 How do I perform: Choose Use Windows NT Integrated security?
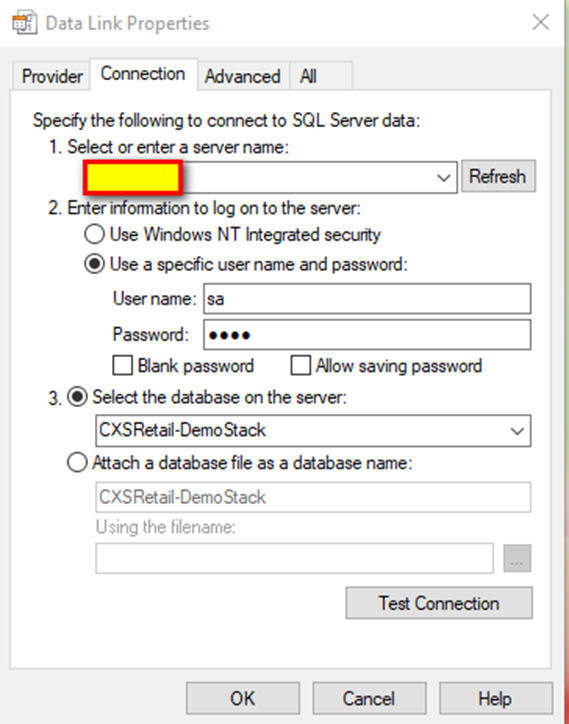click(x=94, y=235)
